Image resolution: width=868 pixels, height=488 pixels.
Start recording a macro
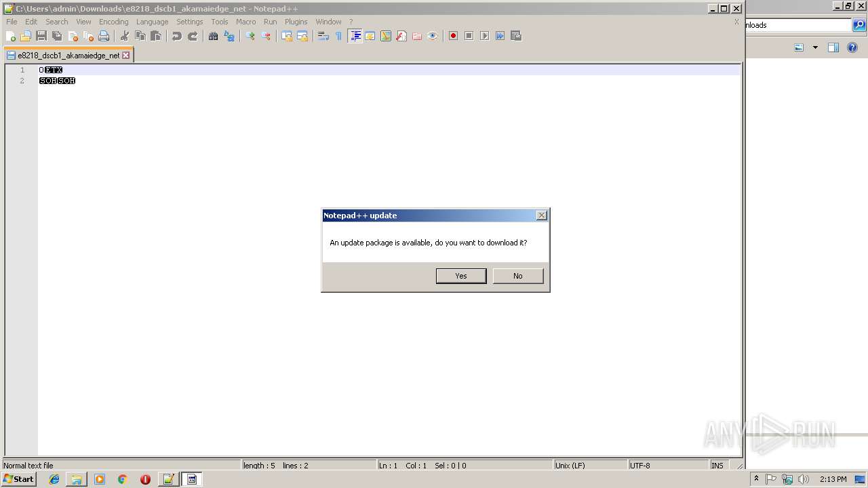pyautogui.click(x=452, y=35)
